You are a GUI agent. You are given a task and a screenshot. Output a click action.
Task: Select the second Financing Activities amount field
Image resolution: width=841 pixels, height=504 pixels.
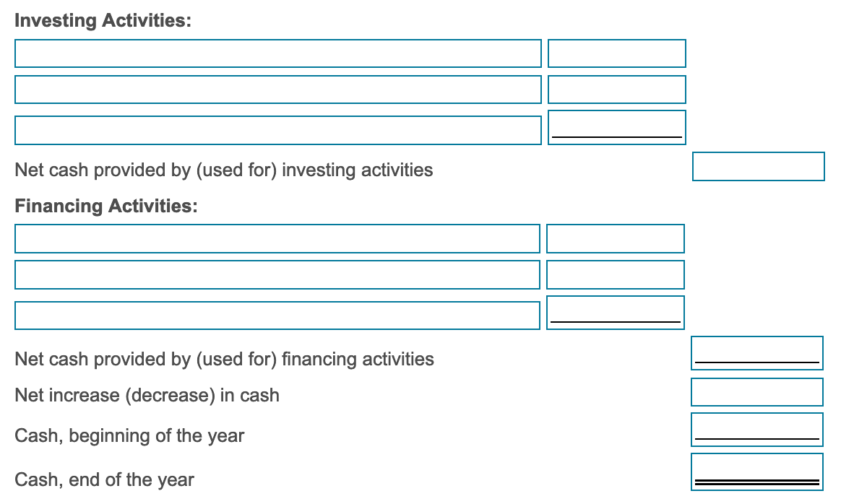[615, 274]
